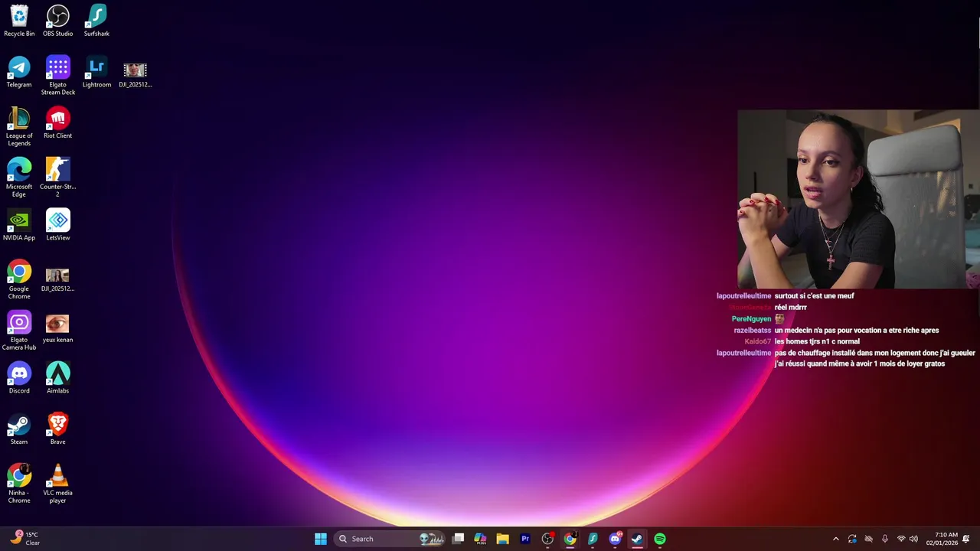Select the NVIDIA App desktop icon

point(19,225)
